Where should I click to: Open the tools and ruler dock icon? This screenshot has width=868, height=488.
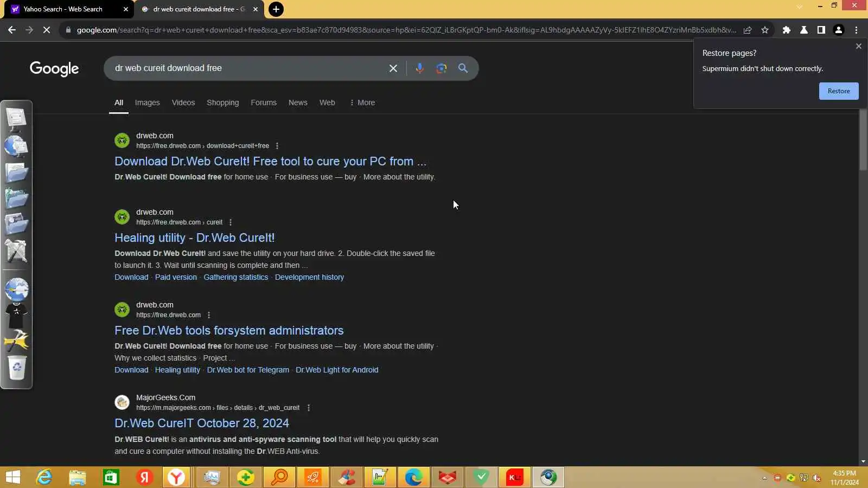16,251
